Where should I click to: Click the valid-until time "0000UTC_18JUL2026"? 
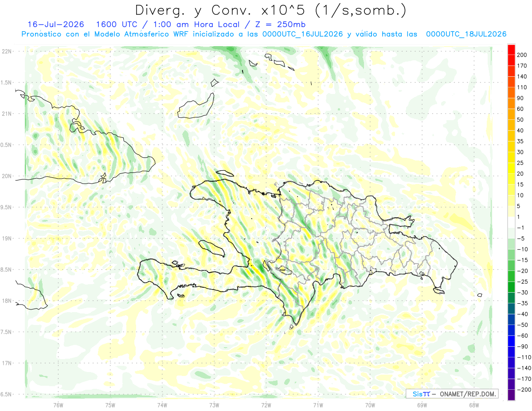pyautogui.click(x=466, y=34)
